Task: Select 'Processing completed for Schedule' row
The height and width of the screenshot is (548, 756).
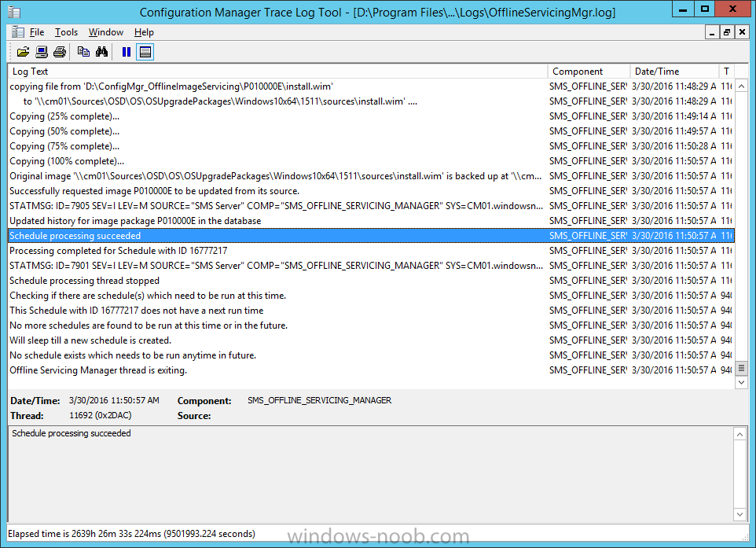Action: point(371,251)
